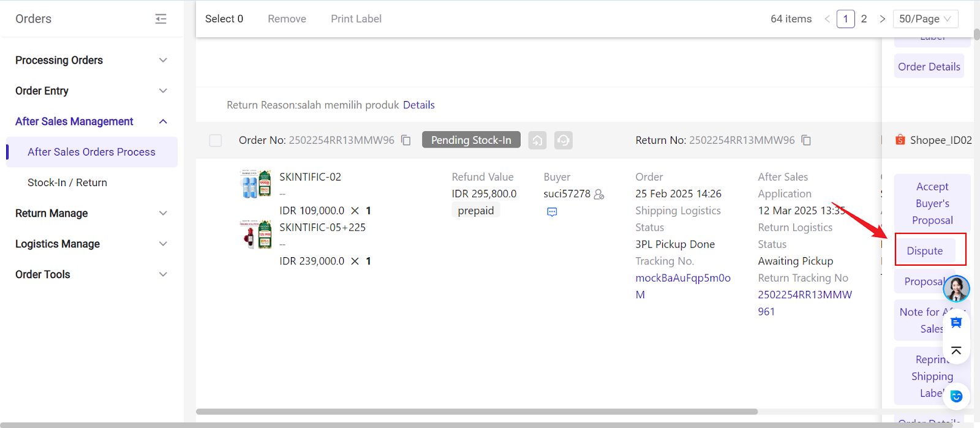The width and height of the screenshot is (980, 428).
Task: Collapse the Orders sidebar menu icon
Action: coord(160,19)
